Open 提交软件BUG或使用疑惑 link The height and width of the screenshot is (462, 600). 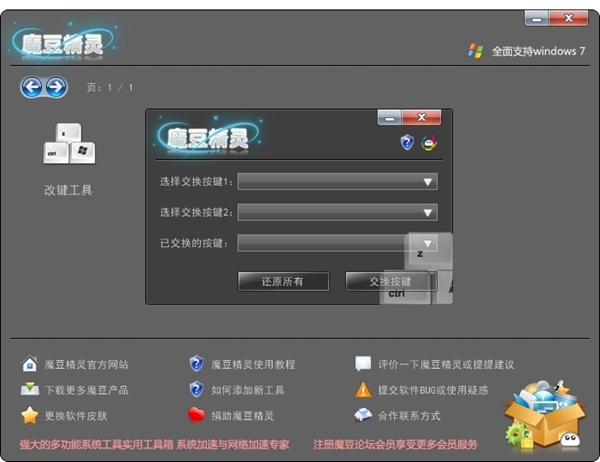[x=433, y=390]
